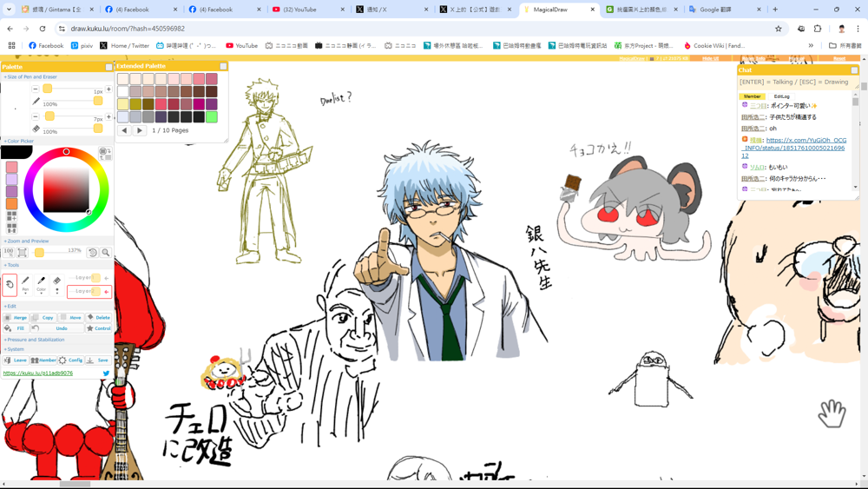The image size is (868, 489).
Task: Decrease eraser size with minus button
Action: [x=36, y=116]
